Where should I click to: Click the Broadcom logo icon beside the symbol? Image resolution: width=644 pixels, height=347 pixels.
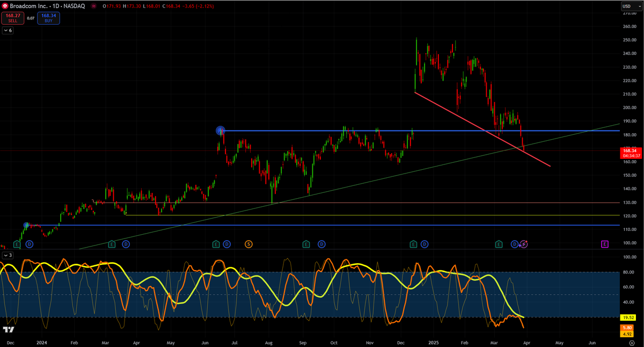(x=5, y=5)
